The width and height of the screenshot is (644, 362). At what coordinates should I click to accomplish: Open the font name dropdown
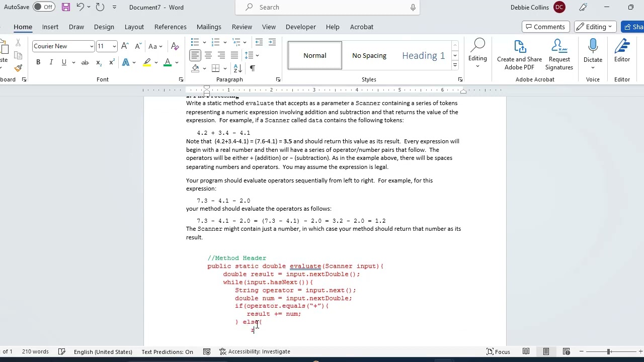91,46
